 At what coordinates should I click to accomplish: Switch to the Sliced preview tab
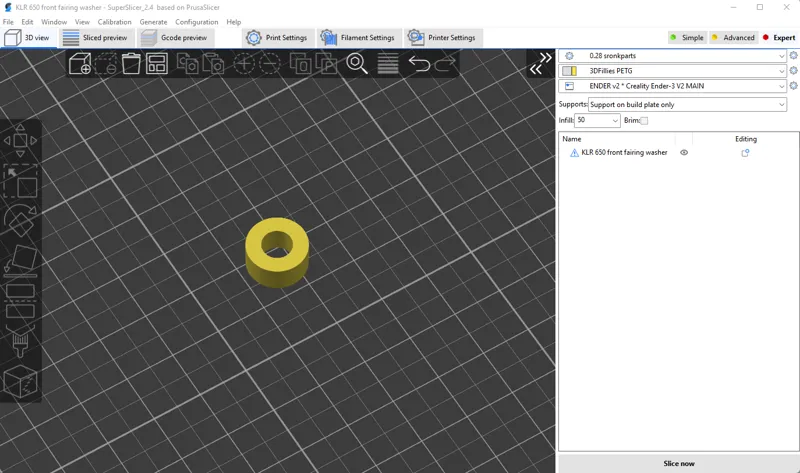coord(96,38)
